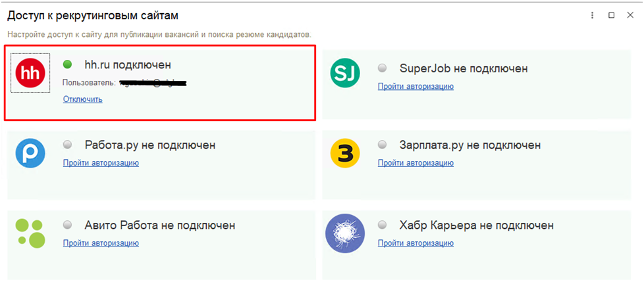Click Пройти авторизацию under Хабр Карьера
644x286 pixels.
[416, 243]
